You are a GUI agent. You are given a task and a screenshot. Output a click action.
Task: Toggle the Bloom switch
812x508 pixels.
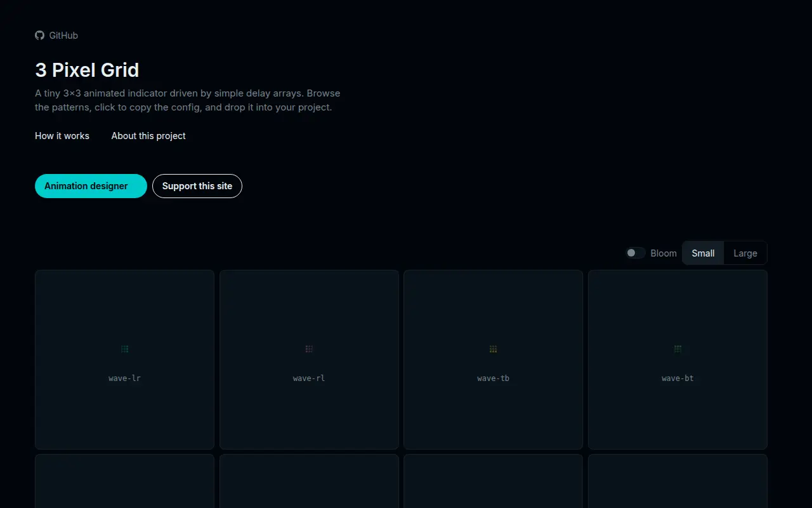[x=636, y=253]
